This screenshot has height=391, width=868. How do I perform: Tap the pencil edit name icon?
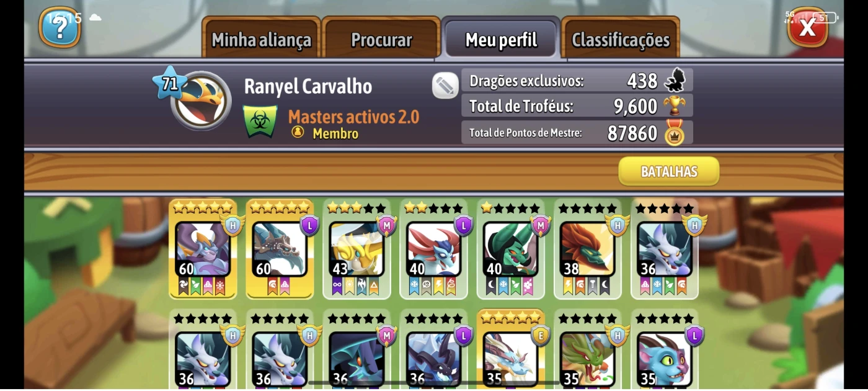coord(445,86)
